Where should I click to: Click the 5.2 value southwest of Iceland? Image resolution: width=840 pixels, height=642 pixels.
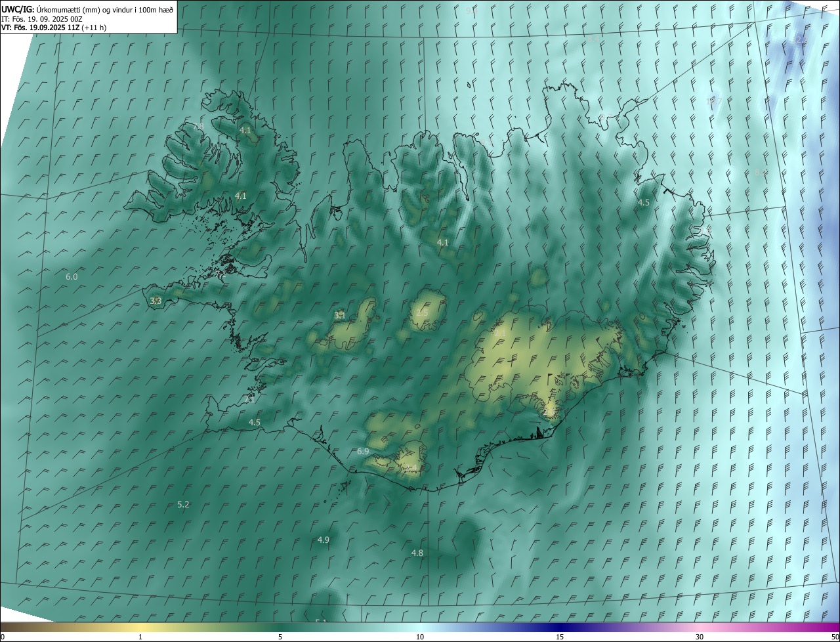[x=183, y=504]
